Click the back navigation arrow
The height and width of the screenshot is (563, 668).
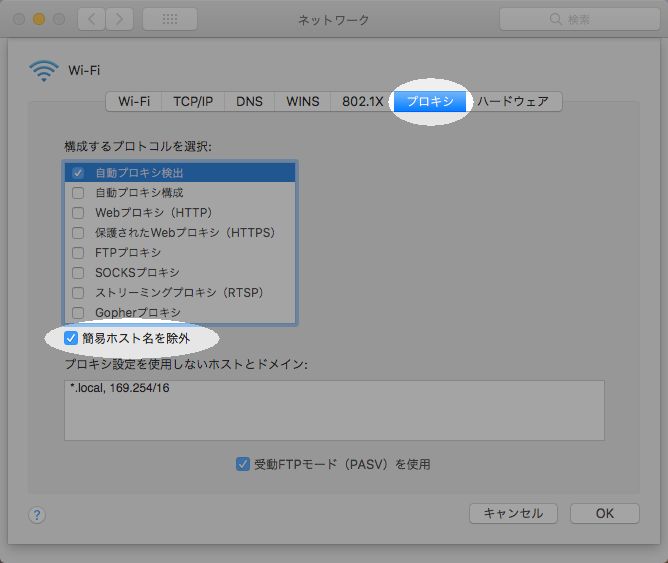(92, 19)
